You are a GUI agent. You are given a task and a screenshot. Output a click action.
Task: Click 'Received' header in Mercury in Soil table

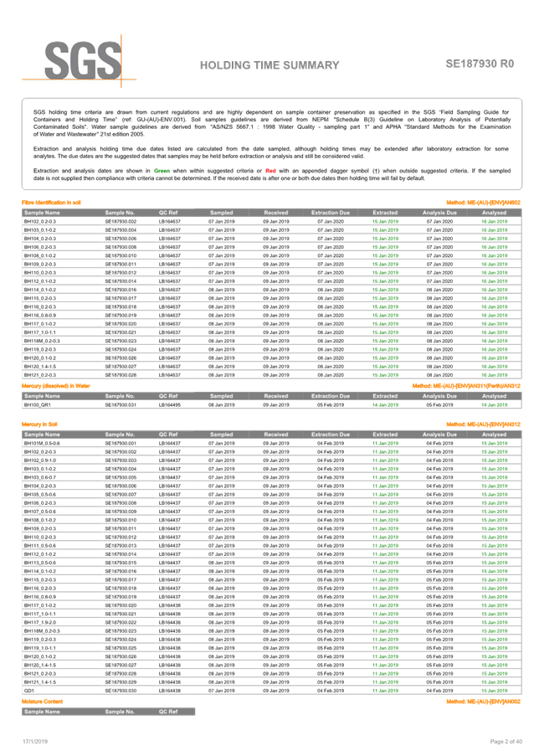coord(275,435)
